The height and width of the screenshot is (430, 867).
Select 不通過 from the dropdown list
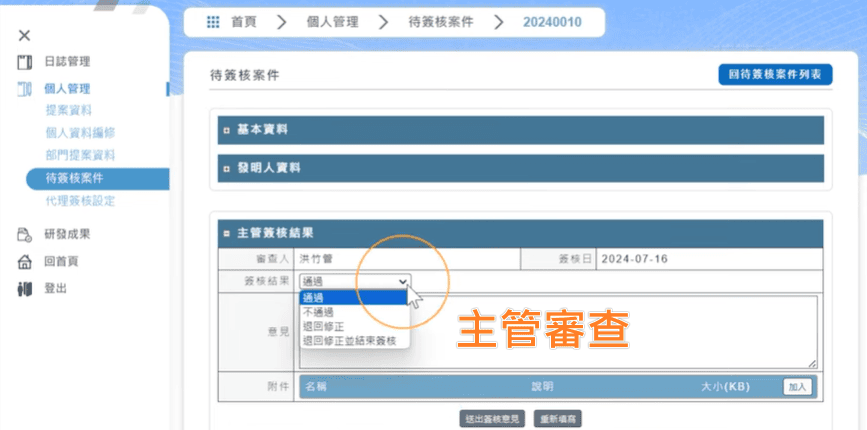pos(318,312)
